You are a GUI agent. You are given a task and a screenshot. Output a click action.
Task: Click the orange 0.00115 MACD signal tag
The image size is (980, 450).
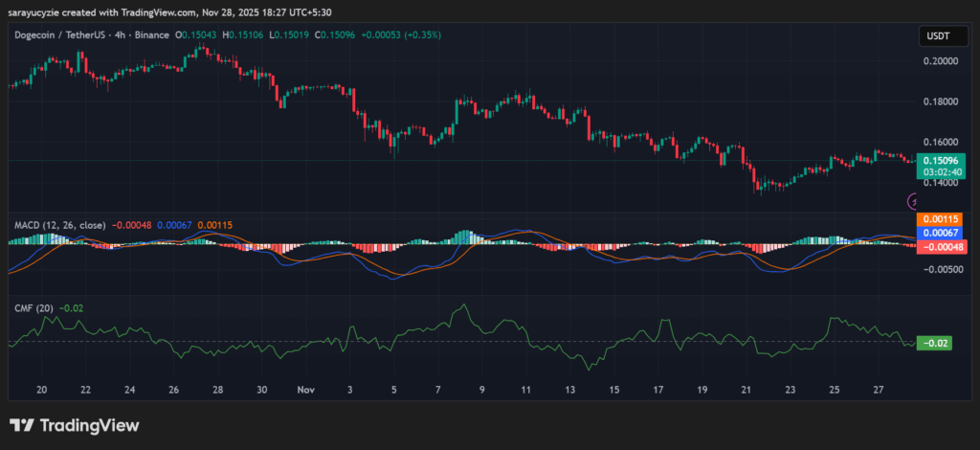937,219
